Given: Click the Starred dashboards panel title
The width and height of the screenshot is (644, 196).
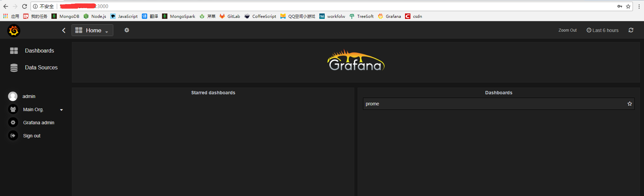Looking at the screenshot, I should 213,93.
